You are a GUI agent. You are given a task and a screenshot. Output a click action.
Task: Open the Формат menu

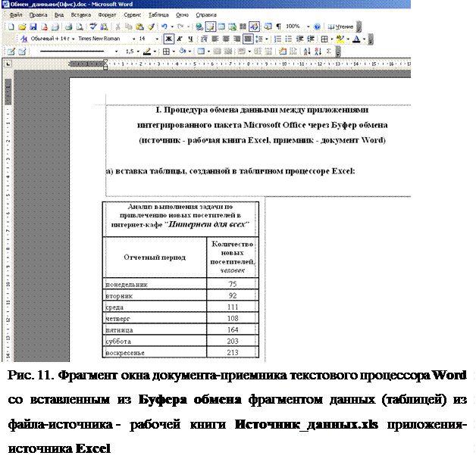tap(107, 15)
